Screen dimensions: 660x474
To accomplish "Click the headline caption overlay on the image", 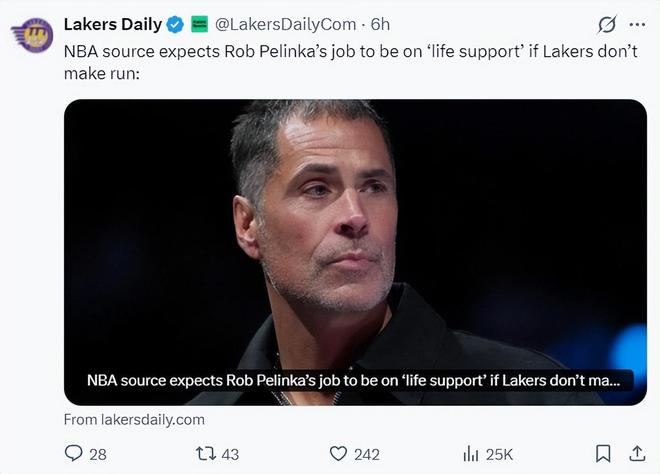I will pyautogui.click(x=353, y=380).
